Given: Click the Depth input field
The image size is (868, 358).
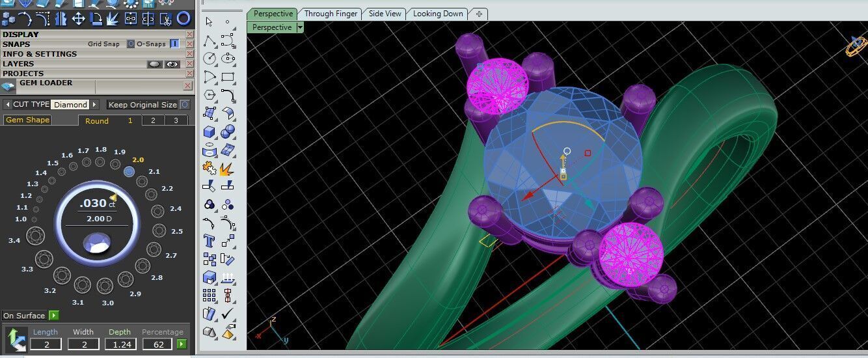Looking at the screenshot, I should [x=120, y=344].
